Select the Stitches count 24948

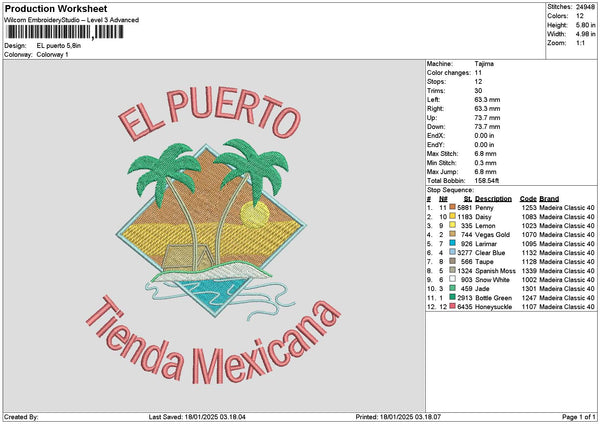point(585,7)
